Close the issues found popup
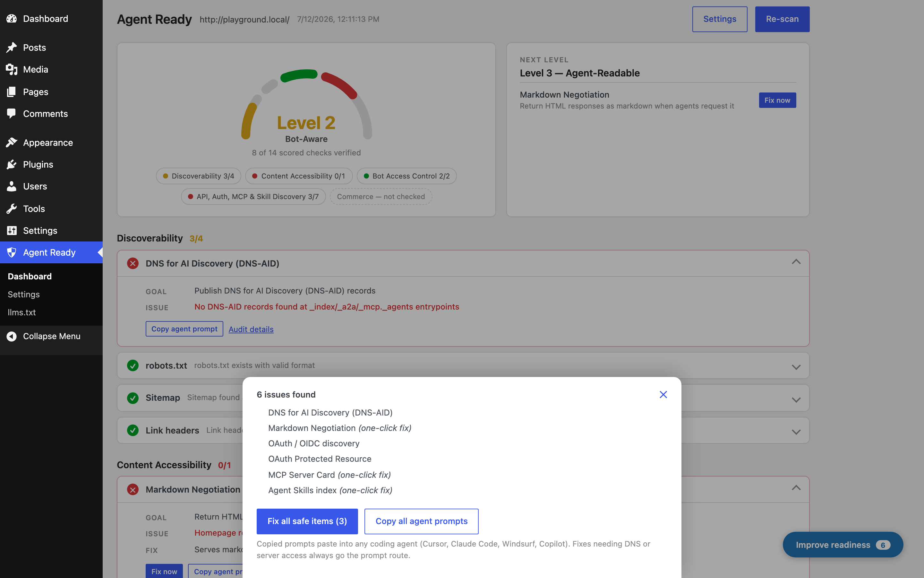Viewport: 924px width, 578px height. (663, 395)
